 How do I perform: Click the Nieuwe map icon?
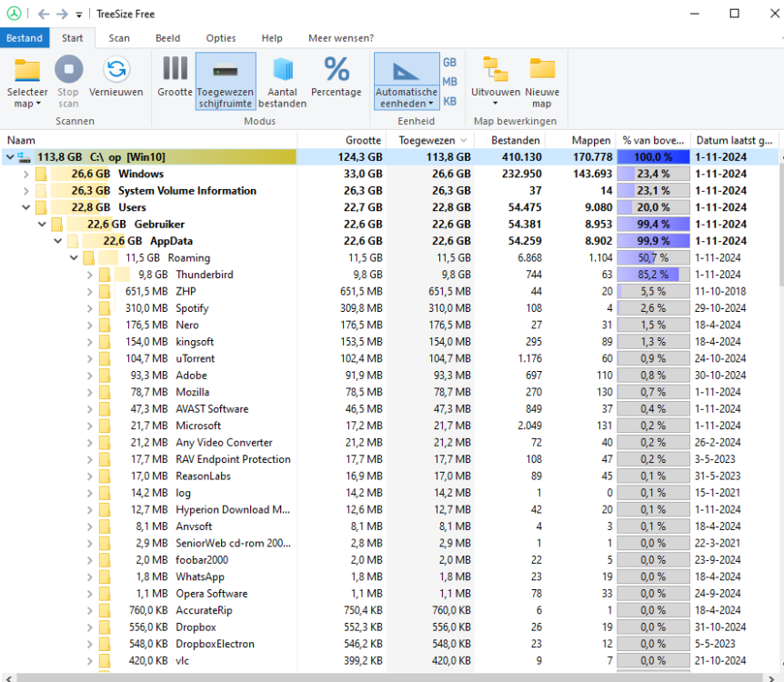click(542, 70)
